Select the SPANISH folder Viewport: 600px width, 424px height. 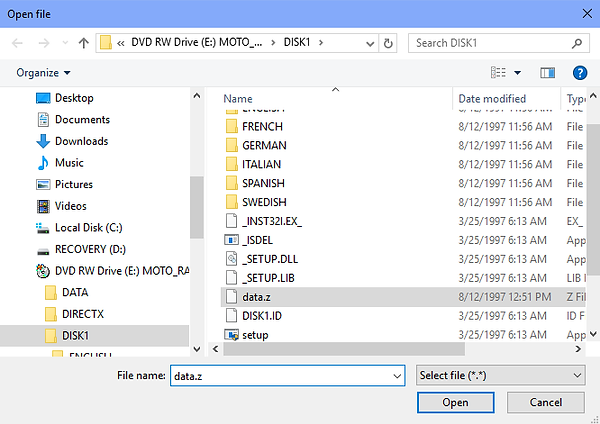click(x=263, y=183)
